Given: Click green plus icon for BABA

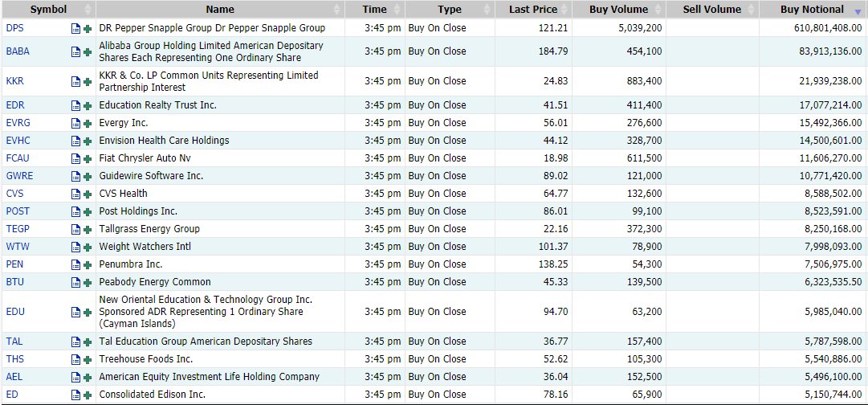Looking at the screenshot, I should (88, 52).
